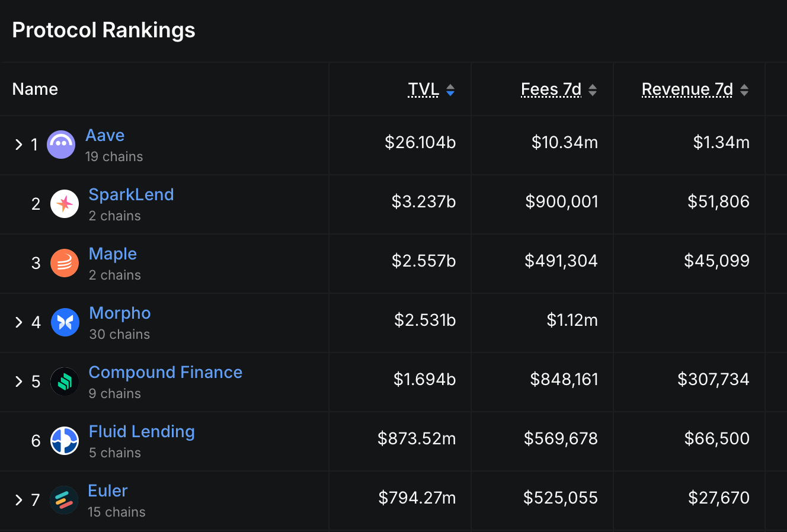Click the Maple orange logo icon
The image size is (787, 532).
click(x=65, y=263)
